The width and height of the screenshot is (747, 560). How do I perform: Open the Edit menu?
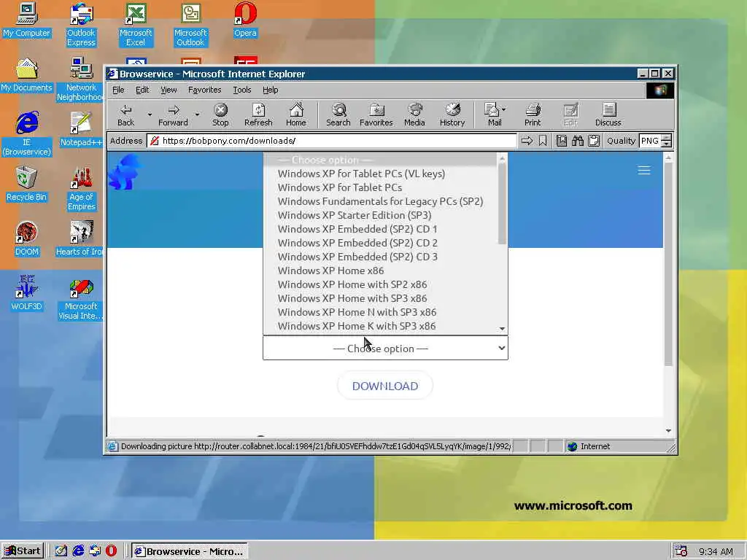(x=142, y=90)
